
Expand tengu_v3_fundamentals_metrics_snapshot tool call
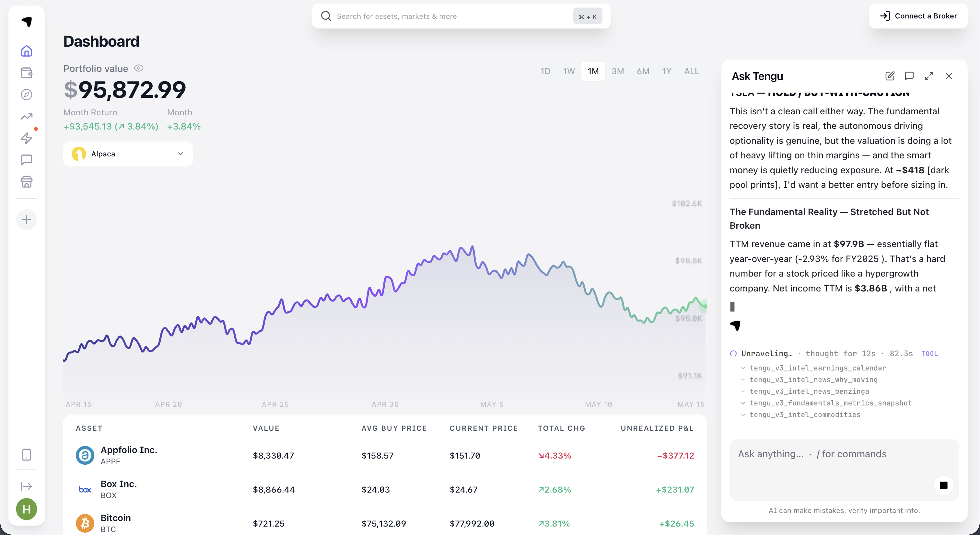pos(826,403)
